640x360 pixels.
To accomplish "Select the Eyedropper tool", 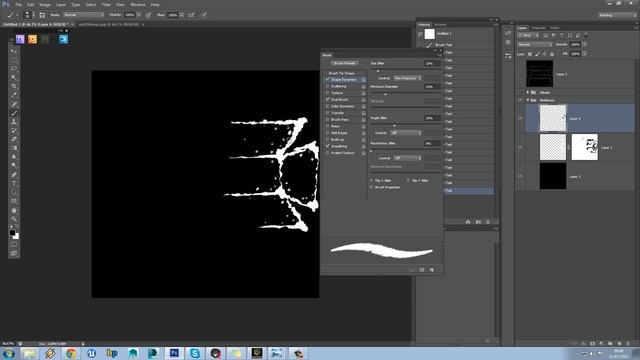I will click(14, 95).
